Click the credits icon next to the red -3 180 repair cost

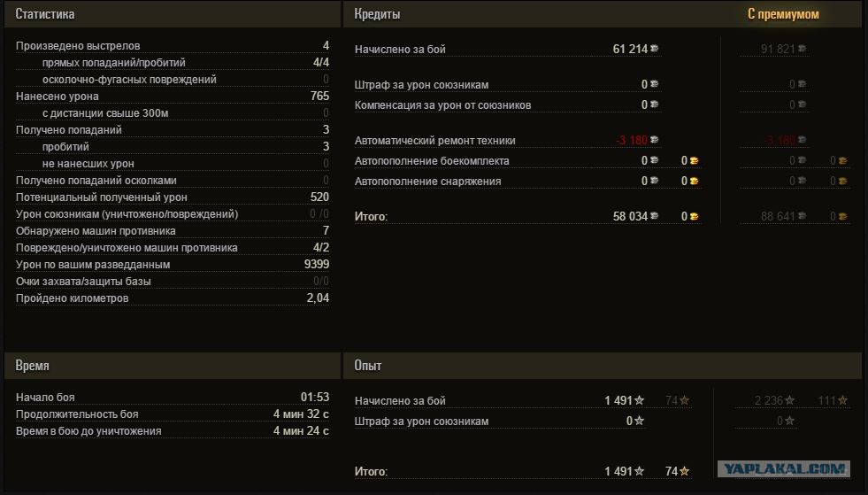(x=655, y=141)
